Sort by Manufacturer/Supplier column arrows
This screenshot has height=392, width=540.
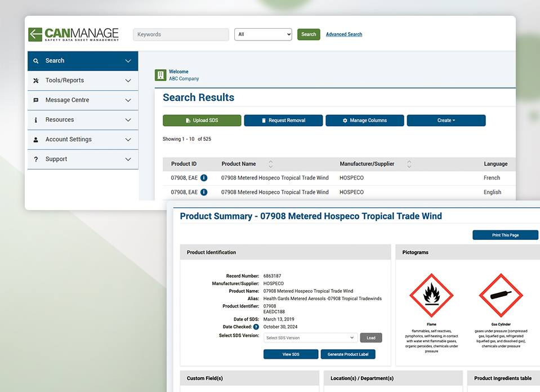[409, 164]
